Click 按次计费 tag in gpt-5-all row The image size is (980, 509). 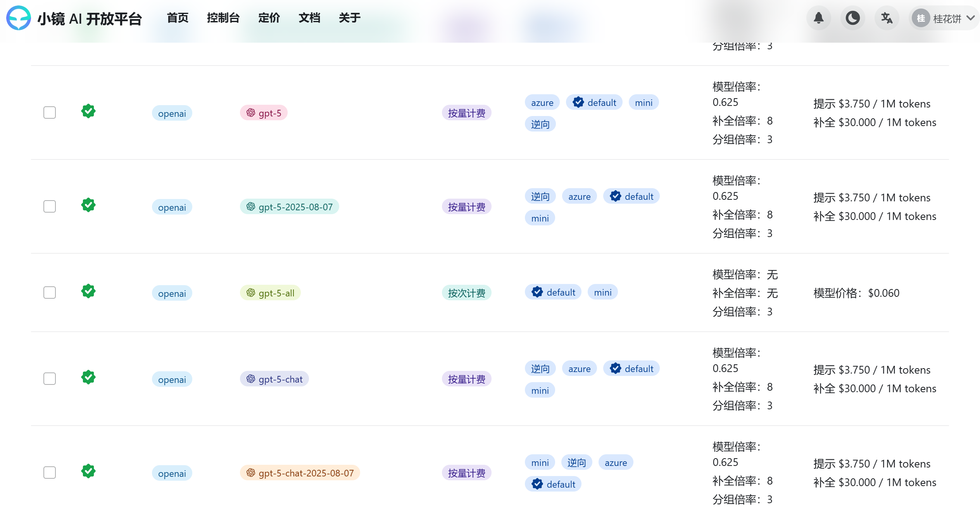pyautogui.click(x=467, y=293)
